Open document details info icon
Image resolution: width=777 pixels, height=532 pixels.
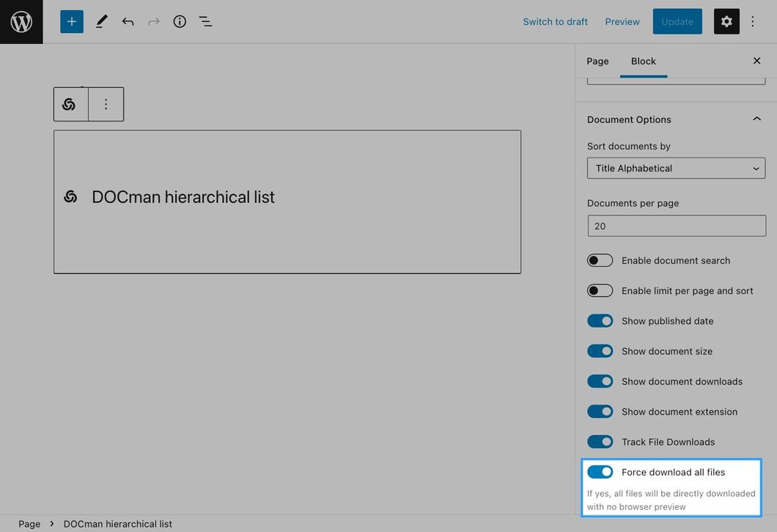click(x=180, y=21)
